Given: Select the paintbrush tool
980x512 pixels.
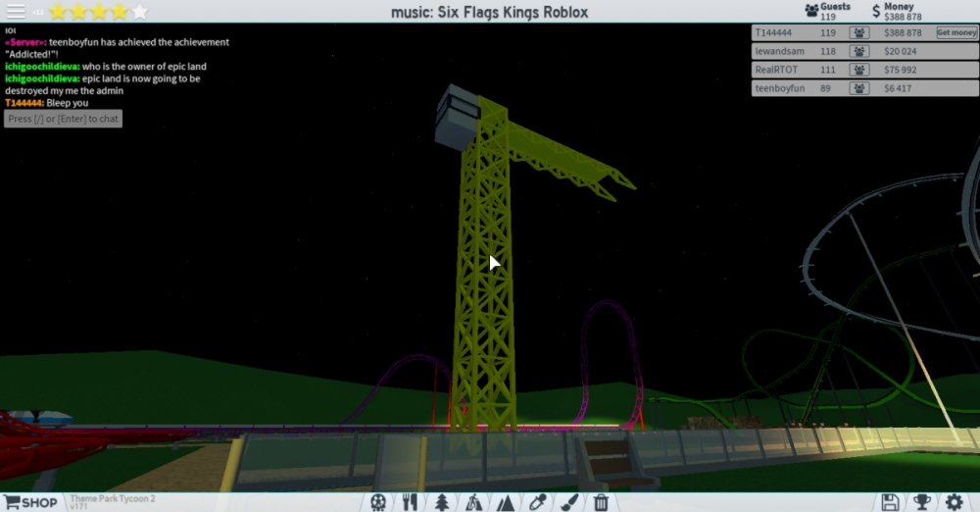Looking at the screenshot, I should [569, 502].
